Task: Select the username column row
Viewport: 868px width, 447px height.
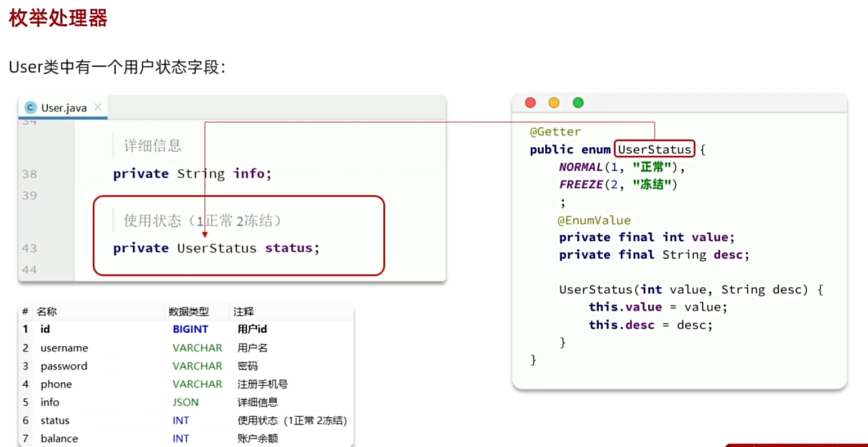Action: 186,348
